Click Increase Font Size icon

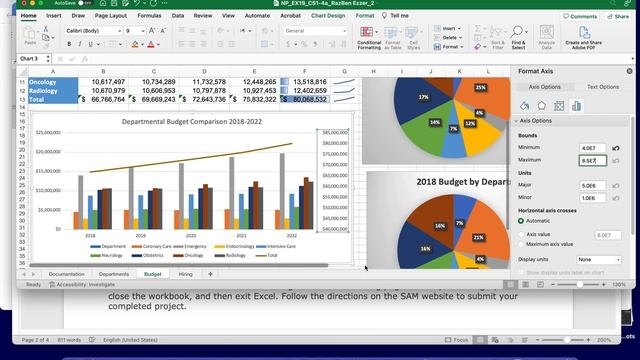pos(152,31)
